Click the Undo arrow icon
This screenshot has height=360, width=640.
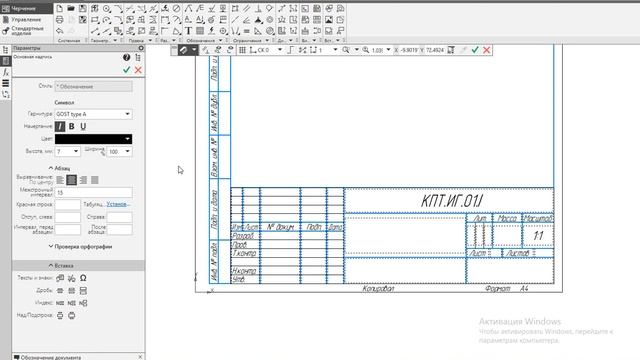tap(60, 31)
